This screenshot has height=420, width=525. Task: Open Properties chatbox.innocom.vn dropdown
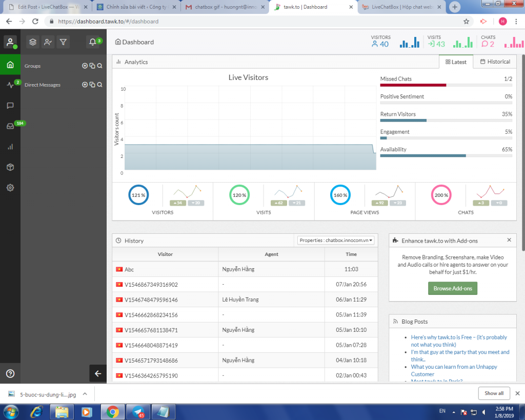(336, 241)
